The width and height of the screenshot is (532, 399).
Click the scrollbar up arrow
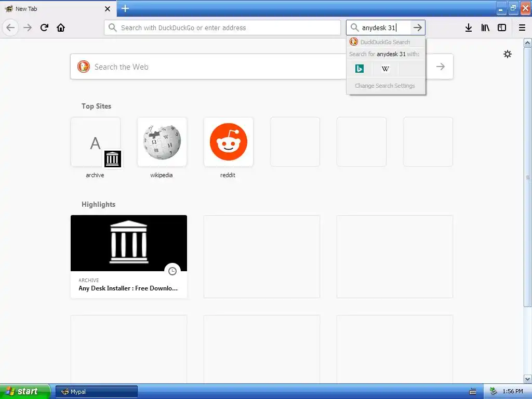pos(528,43)
